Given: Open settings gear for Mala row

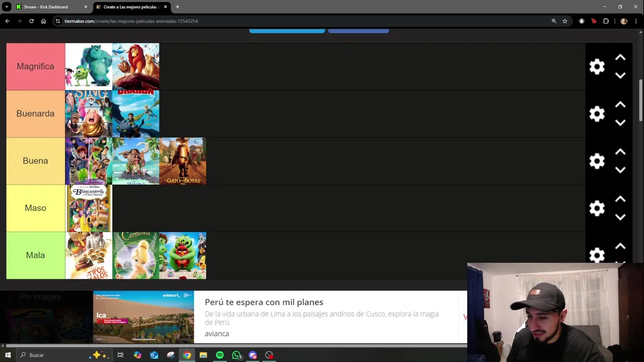Looking at the screenshot, I should click(597, 255).
